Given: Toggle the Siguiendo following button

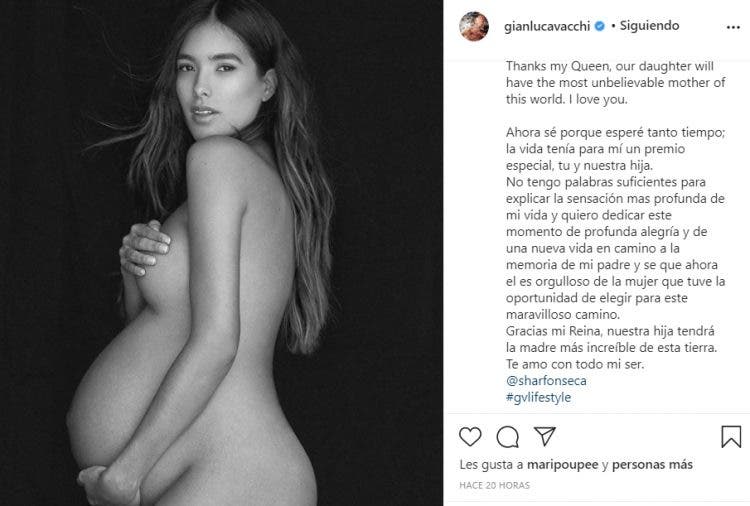Looking at the screenshot, I should point(650,25).
